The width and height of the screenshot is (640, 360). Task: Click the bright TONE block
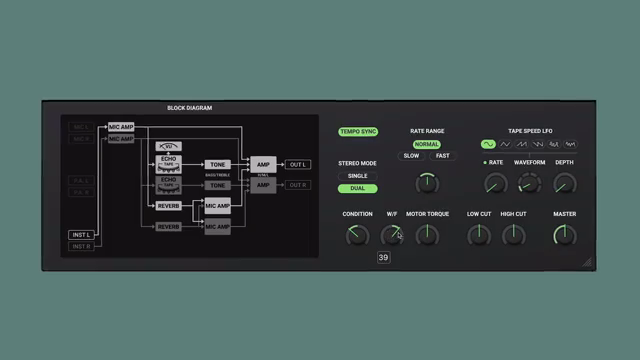218,164
